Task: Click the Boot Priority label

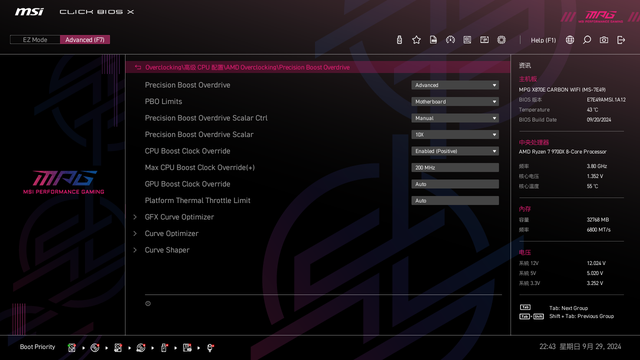Action: [x=37, y=347]
